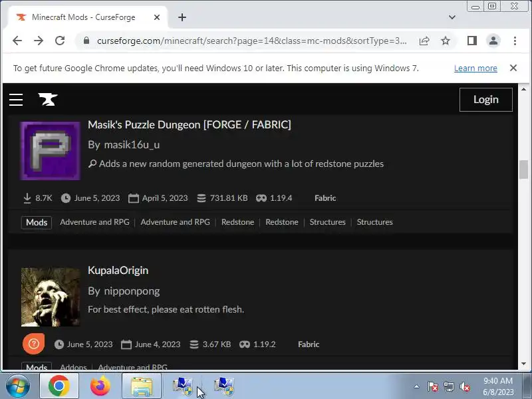This screenshot has width=532, height=399.
Task: Click the clock icon beside KupalaOrigin June 5, 2023
Action: tap(59, 344)
